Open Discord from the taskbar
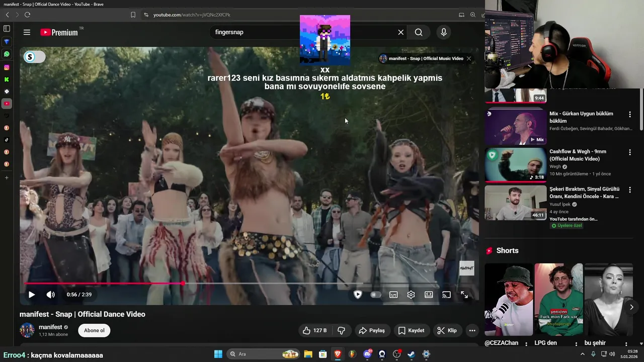Image resolution: width=644 pixels, height=362 pixels. (x=367, y=354)
